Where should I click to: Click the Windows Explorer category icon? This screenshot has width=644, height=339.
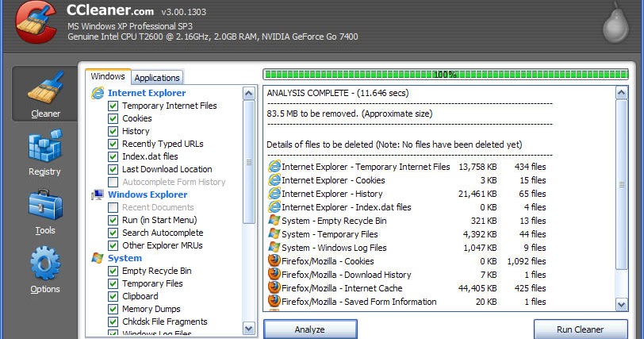coord(98,195)
